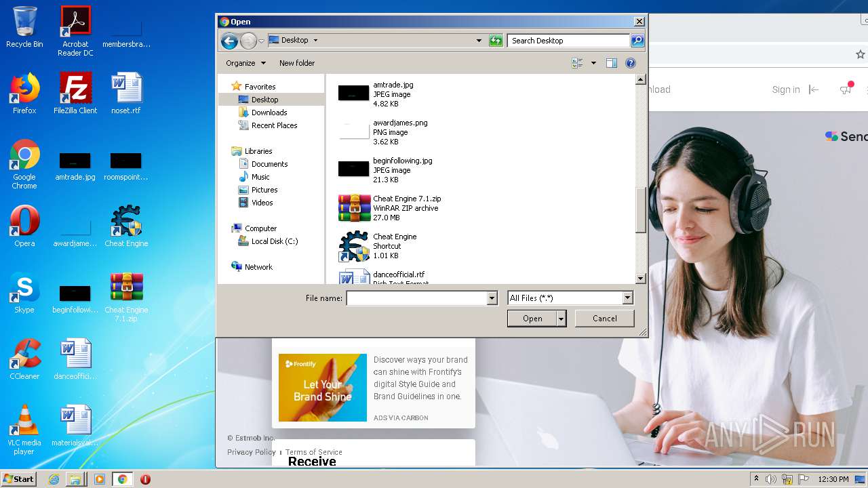Image resolution: width=868 pixels, height=488 pixels.
Task: Open the Organize menu
Action: (245, 63)
